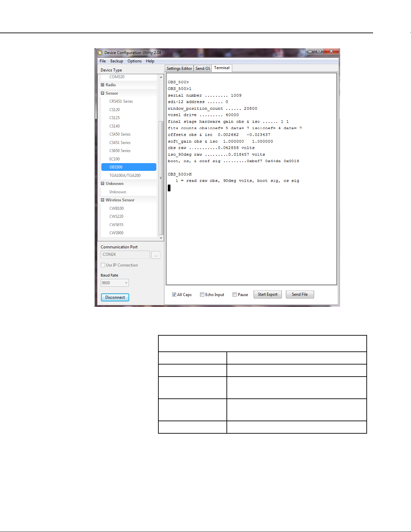
Task: Click the 'serial number' terminal line
Action: [x=205, y=95]
